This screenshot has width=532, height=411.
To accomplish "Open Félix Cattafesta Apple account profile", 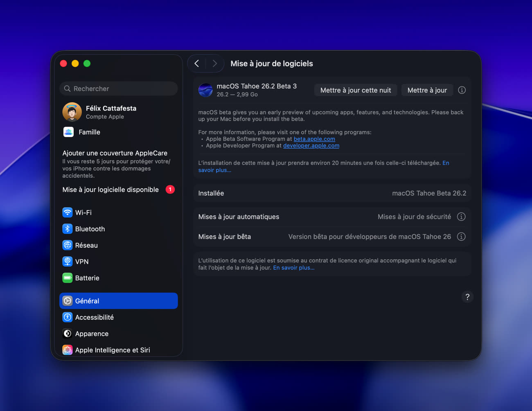I will [110, 112].
